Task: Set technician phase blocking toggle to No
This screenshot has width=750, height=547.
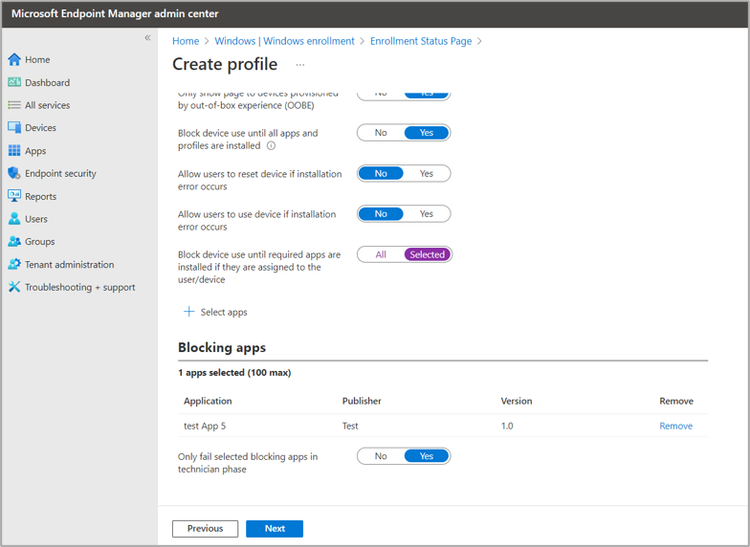Action: click(x=381, y=456)
